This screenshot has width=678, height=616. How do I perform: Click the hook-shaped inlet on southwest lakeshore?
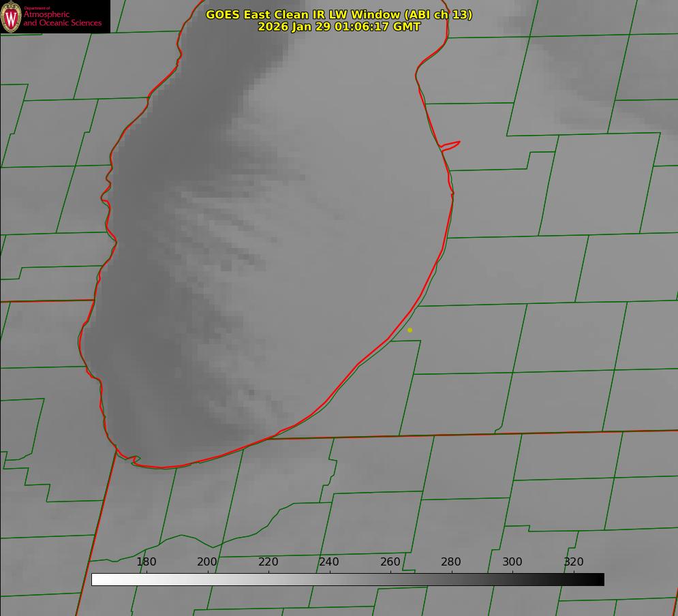(134, 460)
